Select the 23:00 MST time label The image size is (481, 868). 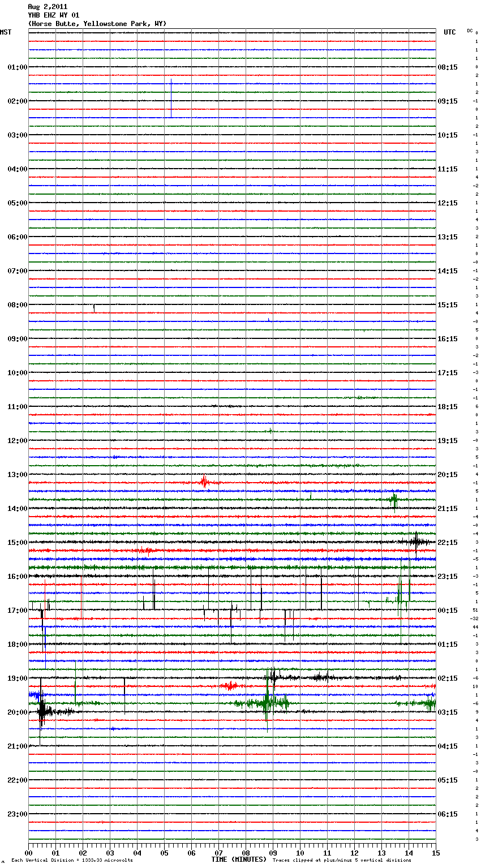click(x=17, y=814)
